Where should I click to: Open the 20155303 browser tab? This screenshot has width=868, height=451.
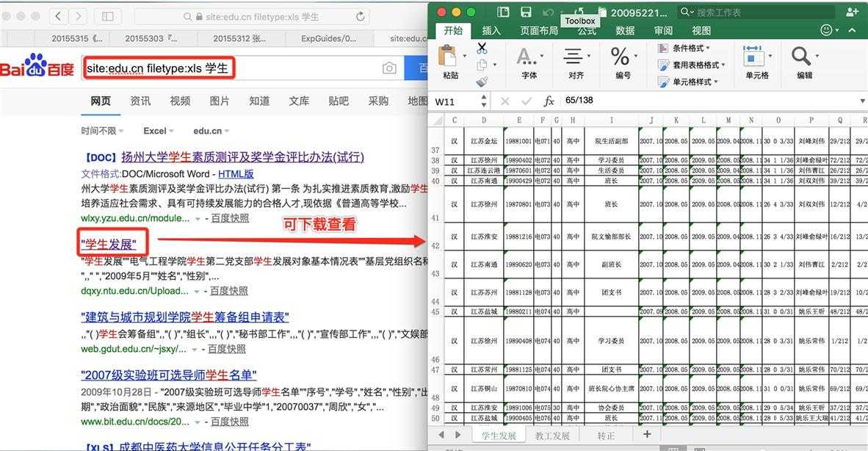151,38
